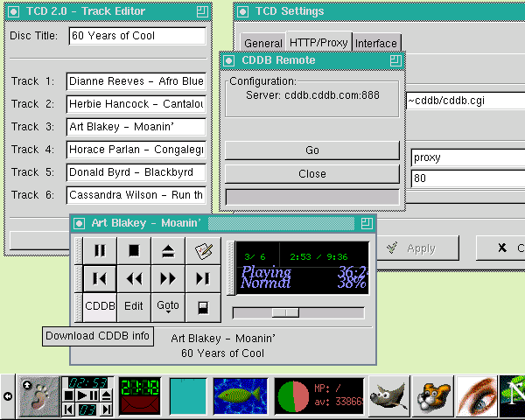
Task: Click the notepad and pencil icon
Action: coord(203,251)
